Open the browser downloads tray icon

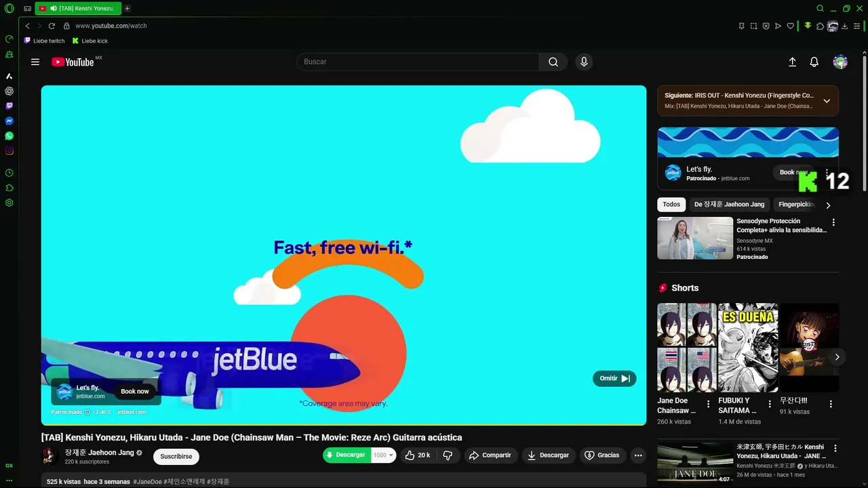pos(845,26)
